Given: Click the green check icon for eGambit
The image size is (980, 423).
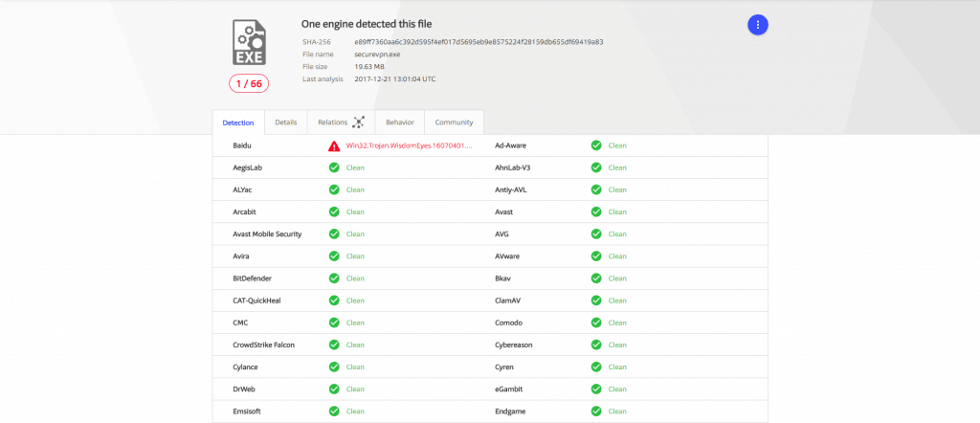Looking at the screenshot, I should [x=596, y=389].
